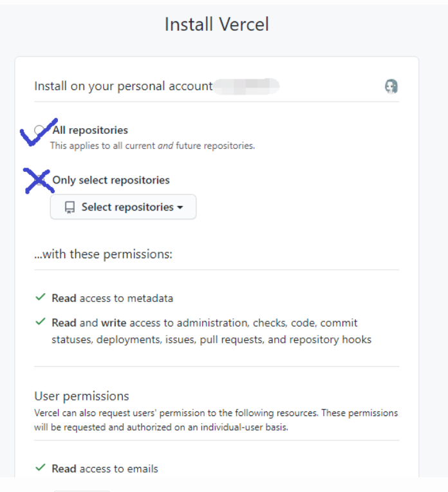Select the All repositories radio button

tap(40, 130)
